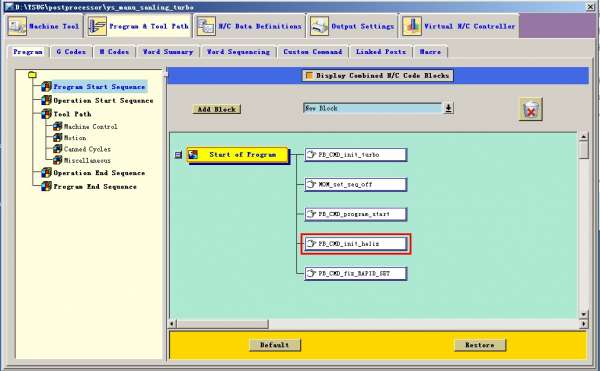This screenshot has height=371, width=600.
Task: Switch to the Macro sub-tab
Action: click(x=430, y=52)
